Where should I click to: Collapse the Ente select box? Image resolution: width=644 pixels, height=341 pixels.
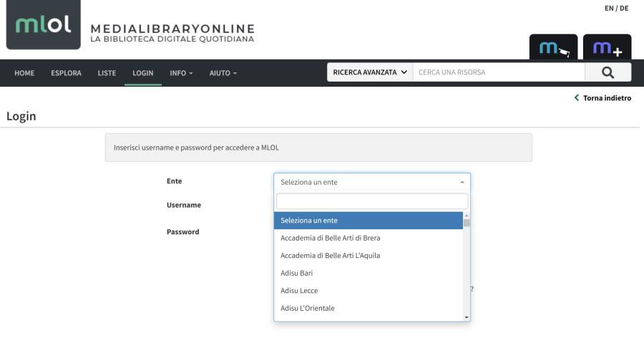pos(371,182)
